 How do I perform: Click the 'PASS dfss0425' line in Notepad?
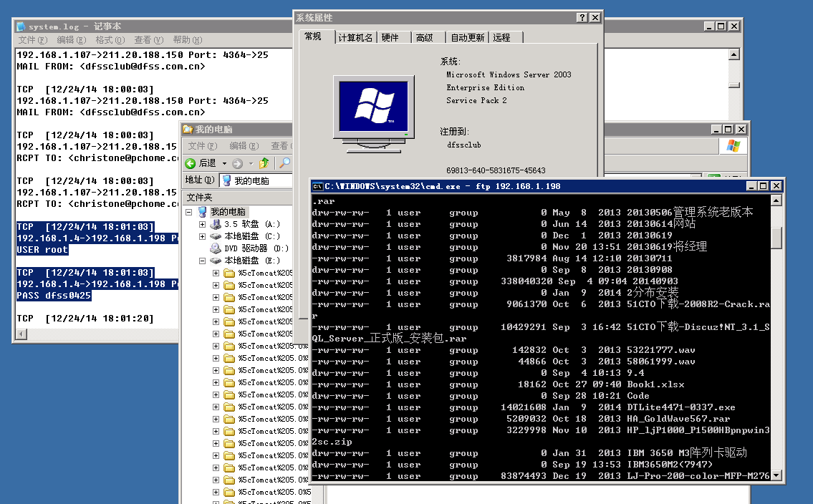tap(54, 295)
